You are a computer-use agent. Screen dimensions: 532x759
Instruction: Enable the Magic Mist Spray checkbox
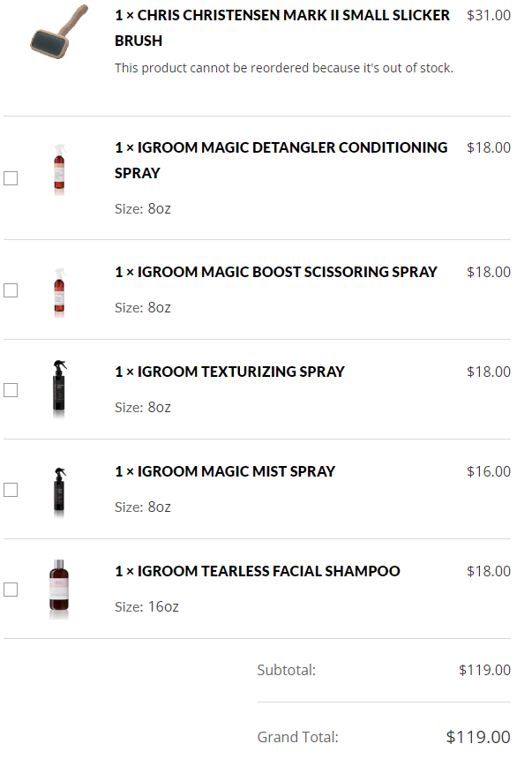(11, 490)
